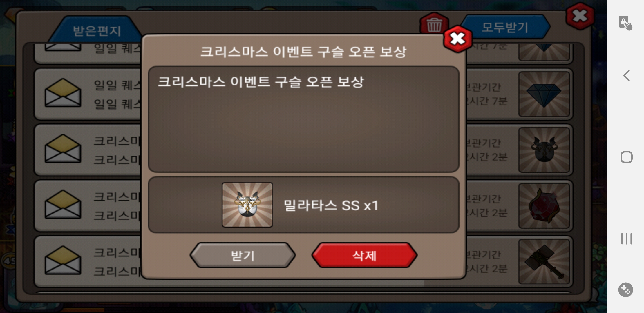Screen dimensions: 644x313
Task: Tap the game tools controller icon
Action: [626, 290]
